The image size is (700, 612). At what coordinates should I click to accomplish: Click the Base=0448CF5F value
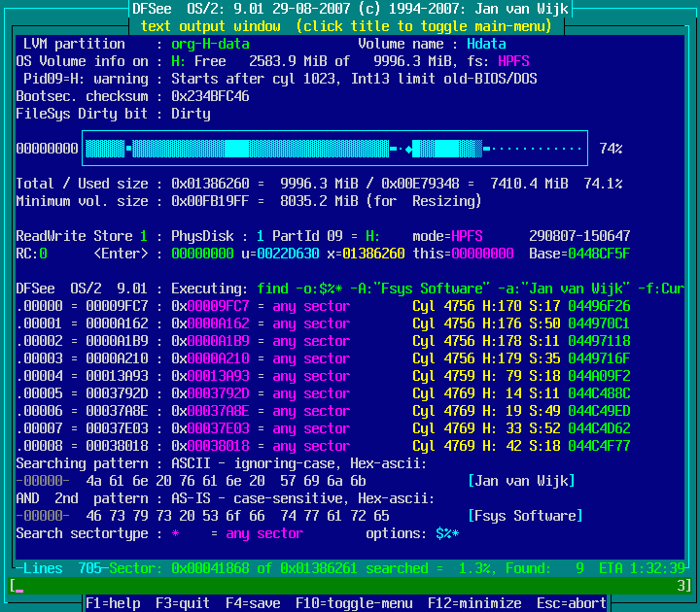tap(579, 254)
